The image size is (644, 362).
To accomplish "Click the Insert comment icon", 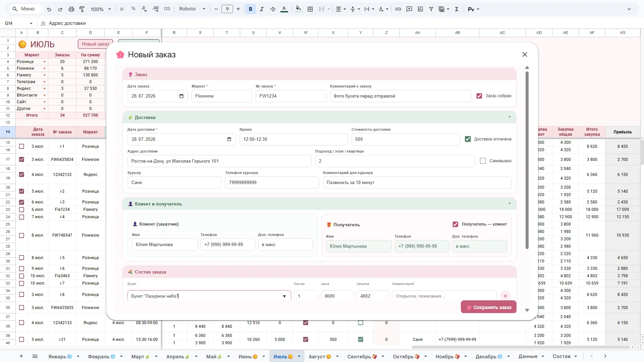I will pos(409,9).
